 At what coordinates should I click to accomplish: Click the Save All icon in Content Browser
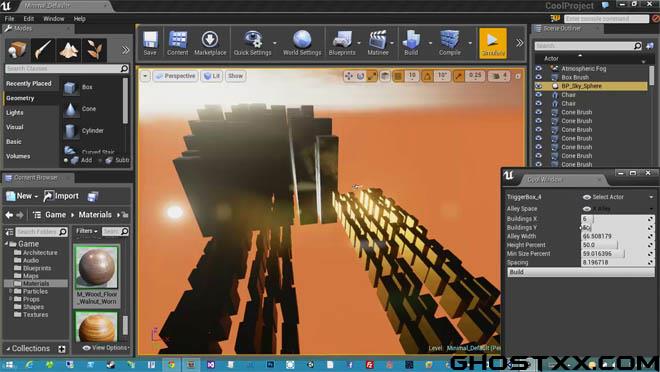click(x=93, y=196)
